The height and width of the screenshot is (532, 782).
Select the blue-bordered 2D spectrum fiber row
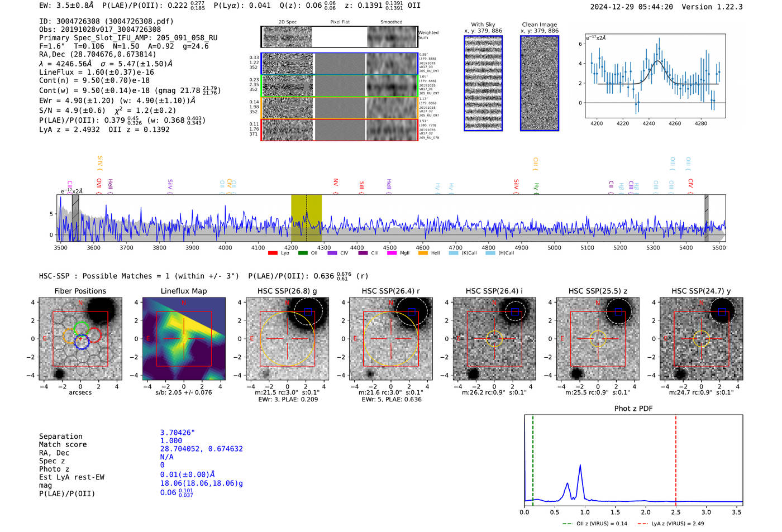[x=340, y=64]
